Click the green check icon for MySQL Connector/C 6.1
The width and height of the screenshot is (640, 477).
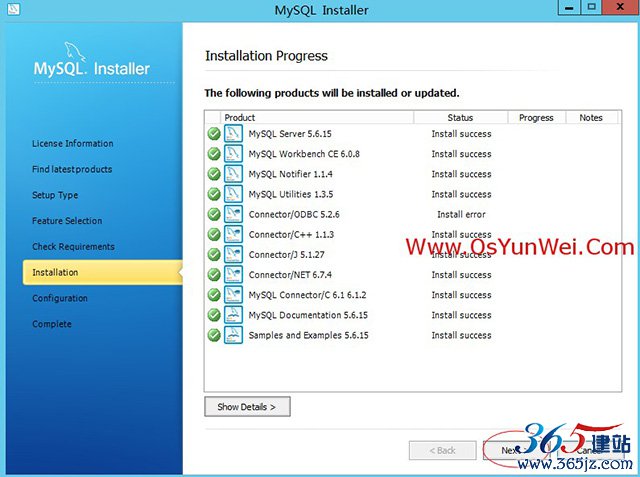(214, 295)
